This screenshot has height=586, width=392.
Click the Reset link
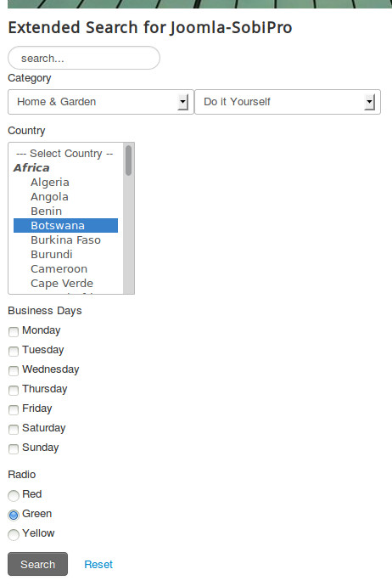(98, 564)
